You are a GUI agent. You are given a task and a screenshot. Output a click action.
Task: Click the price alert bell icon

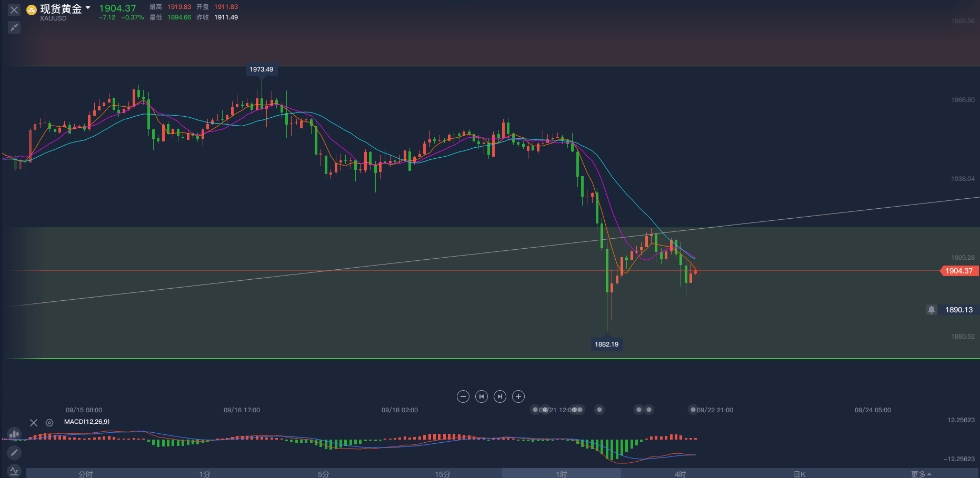click(x=932, y=310)
